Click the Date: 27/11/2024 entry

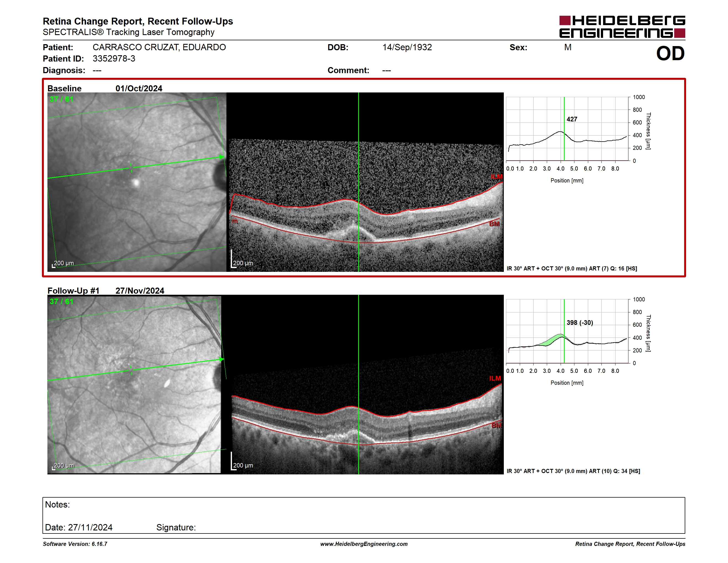click(79, 527)
